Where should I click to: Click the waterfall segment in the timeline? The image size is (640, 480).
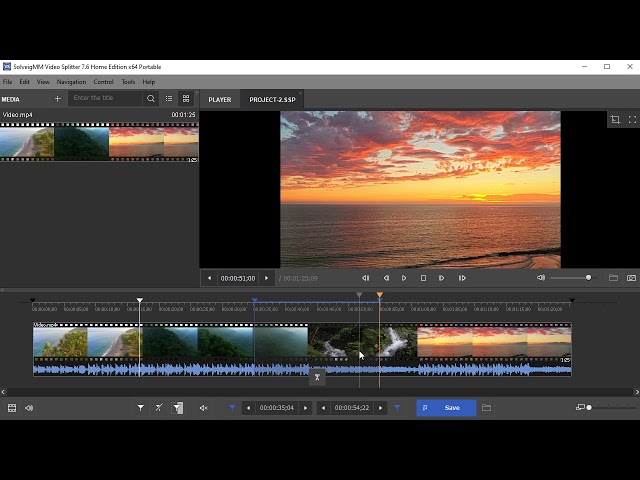click(x=362, y=342)
